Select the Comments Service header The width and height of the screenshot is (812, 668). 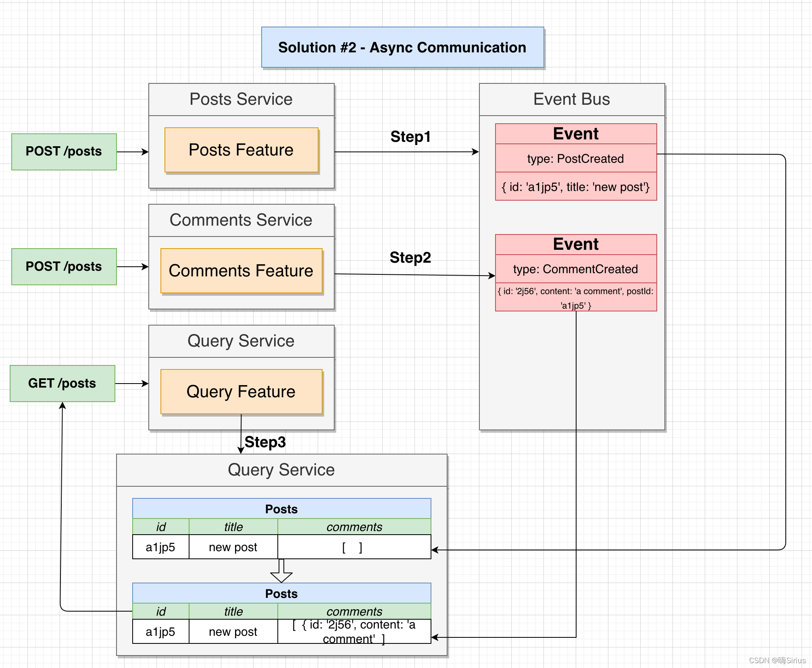(241, 220)
